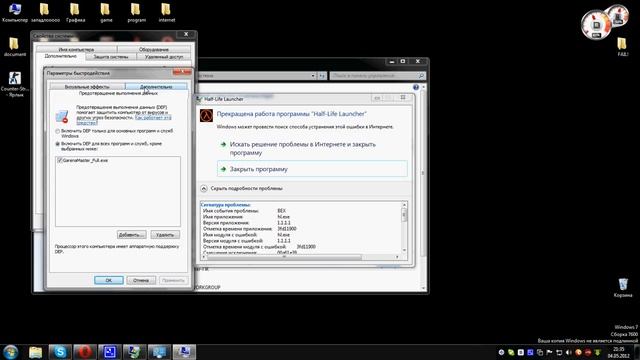Click the blue square app taskbar icon

tap(109, 352)
